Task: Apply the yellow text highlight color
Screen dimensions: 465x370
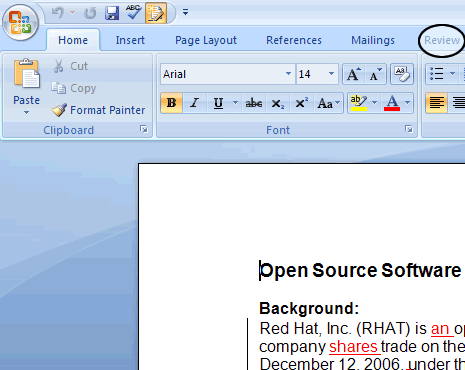Action: pyautogui.click(x=359, y=103)
